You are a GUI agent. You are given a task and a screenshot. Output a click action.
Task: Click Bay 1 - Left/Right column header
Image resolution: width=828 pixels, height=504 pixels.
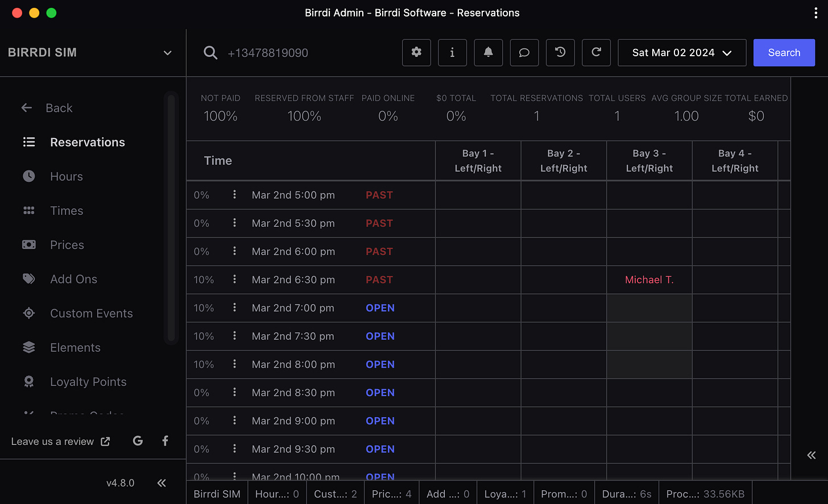[478, 161]
